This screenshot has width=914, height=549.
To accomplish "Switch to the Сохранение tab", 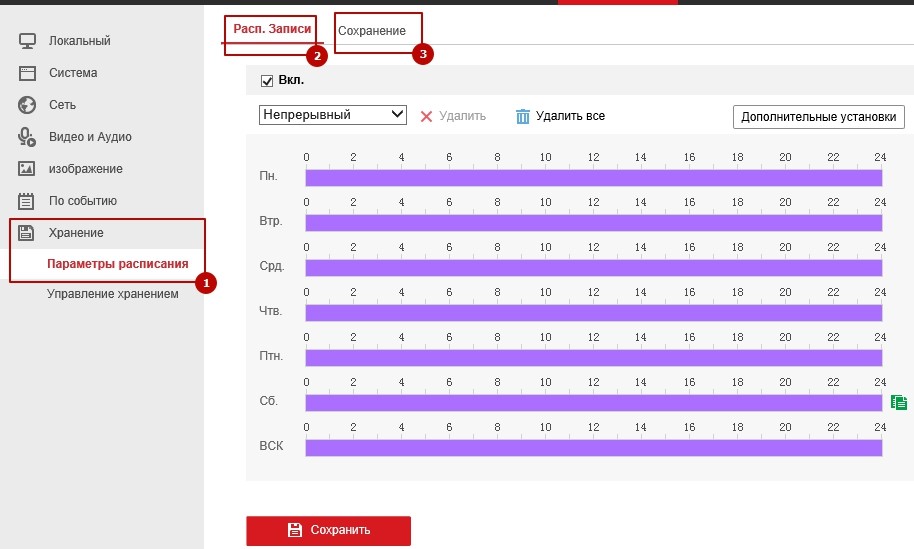I will (x=372, y=31).
